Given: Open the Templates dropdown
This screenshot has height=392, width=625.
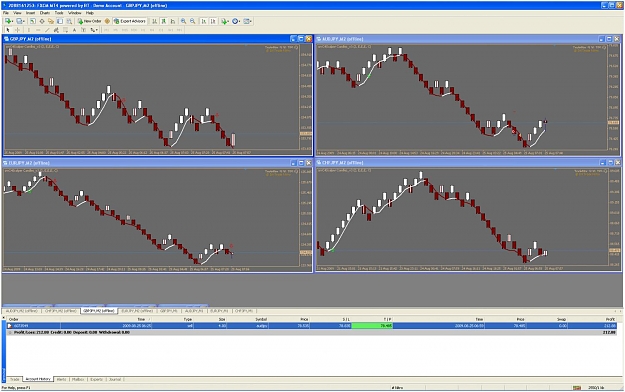Looking at the screenshot, I should pos(248,21).
